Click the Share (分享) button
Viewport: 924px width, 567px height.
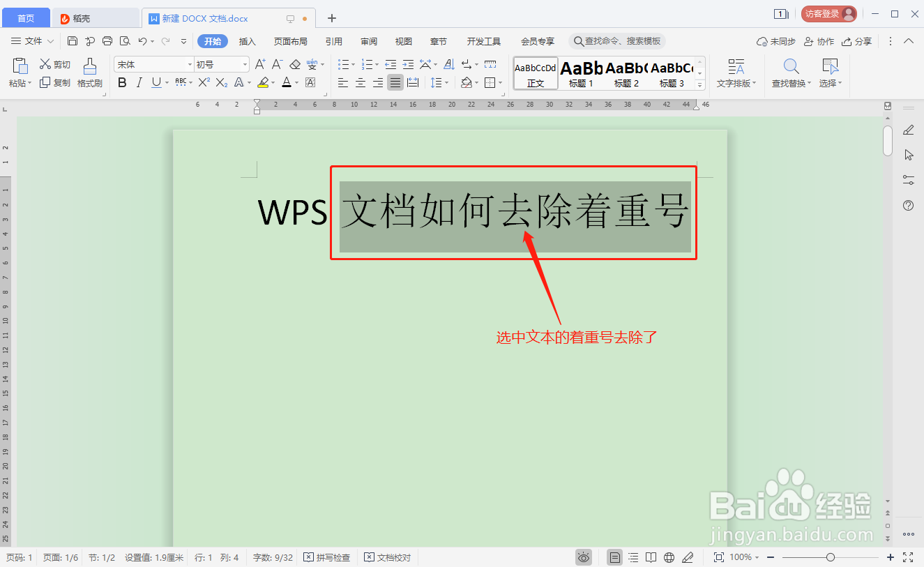pos(857,41)
